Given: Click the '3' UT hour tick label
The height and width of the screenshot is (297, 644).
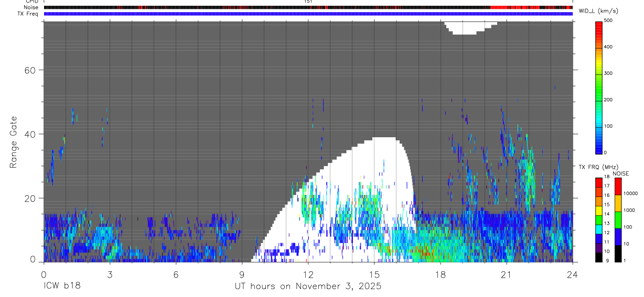Looking at the screenshot, I should click(110, 274).
